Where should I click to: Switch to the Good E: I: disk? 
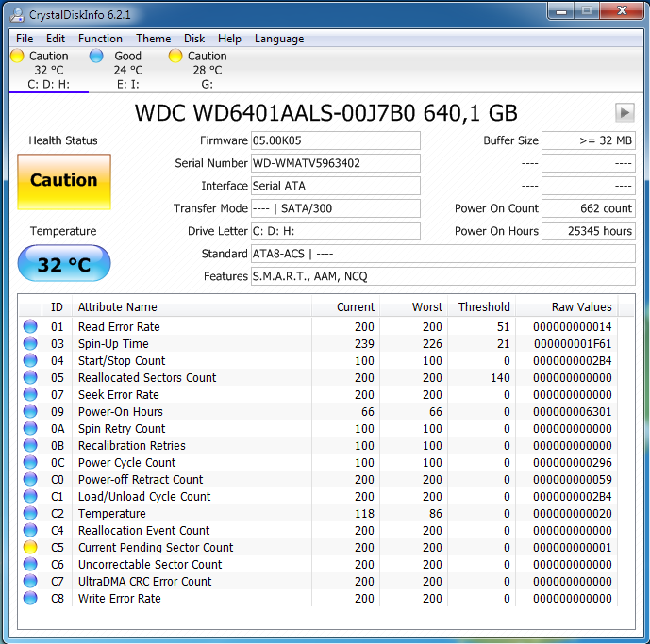click(x=127, y=70)
